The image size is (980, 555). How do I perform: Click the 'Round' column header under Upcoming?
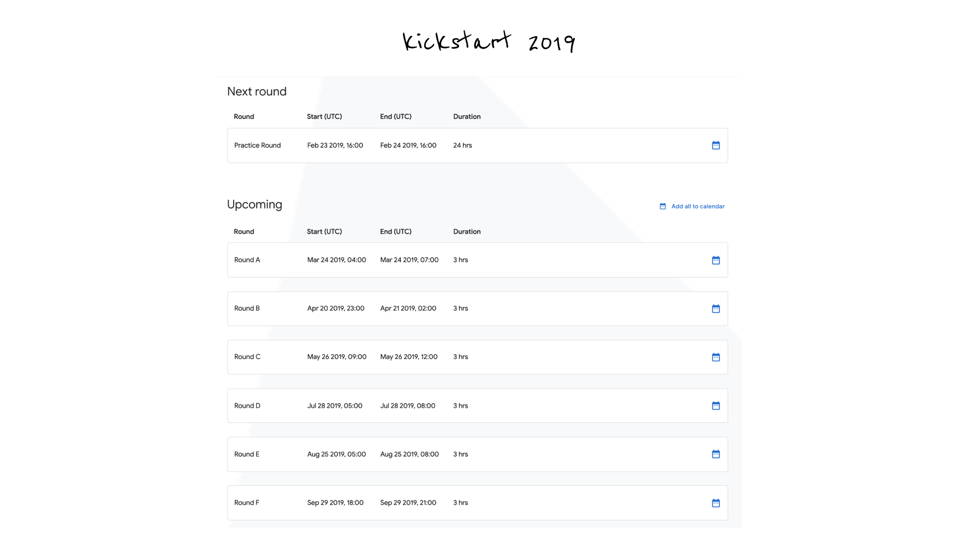click(x=244, y=231)
